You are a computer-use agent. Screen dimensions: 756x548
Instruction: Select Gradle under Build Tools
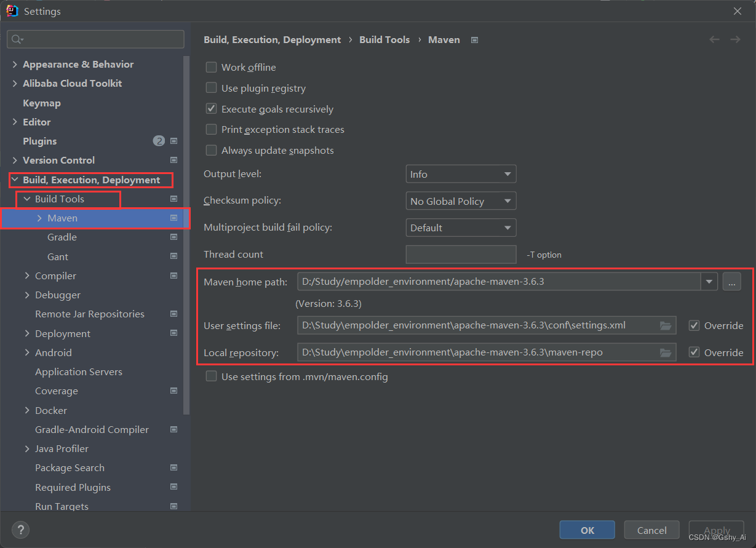[x=62, y=237]
